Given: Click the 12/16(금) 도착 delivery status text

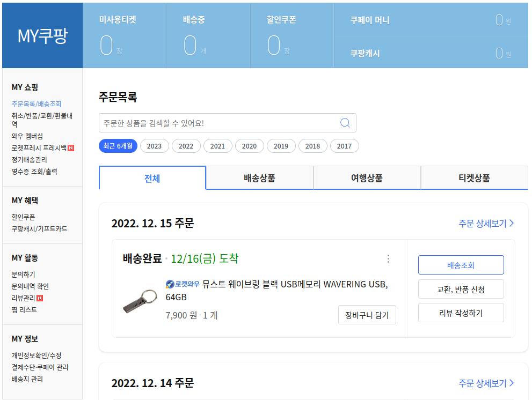Looking at the screenshot, I should tap(205, 258).
